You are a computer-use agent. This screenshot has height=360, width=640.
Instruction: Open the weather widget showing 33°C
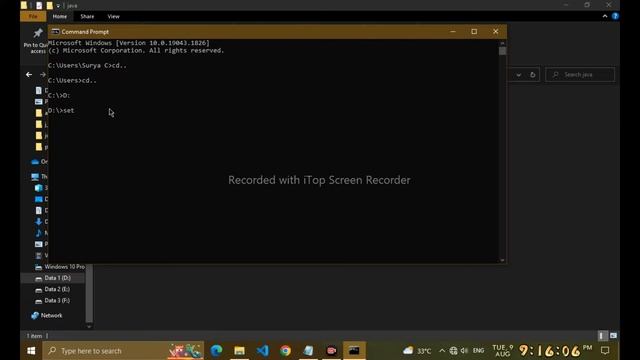pyautogui.click(x=417, y=351)
